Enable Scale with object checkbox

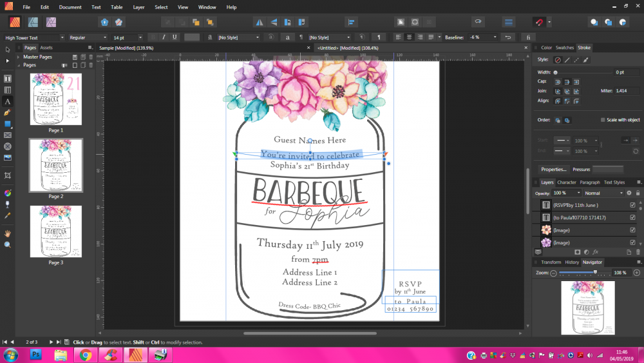pos(603,120)
